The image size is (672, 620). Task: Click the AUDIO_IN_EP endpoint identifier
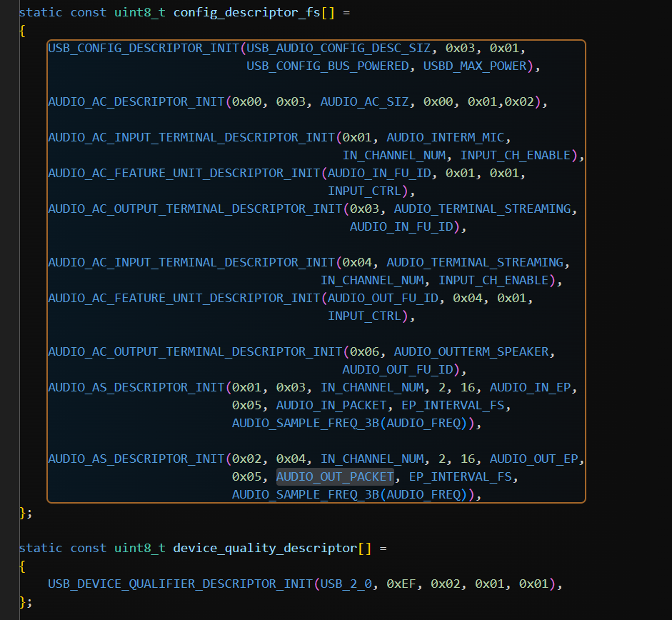pyautogui.click(x=533, y=387)
